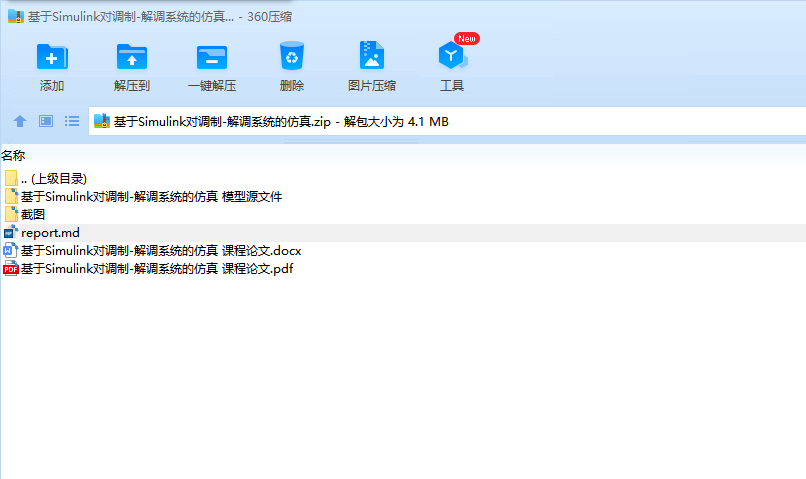Click the folder icon of 模型源文件

tap(11, 196)
